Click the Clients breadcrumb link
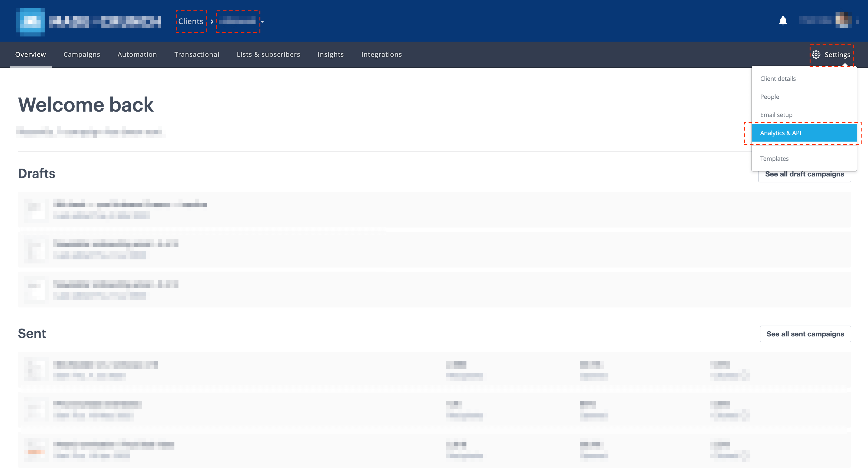This screenshot has width=868, height=468. coord(191,21)
